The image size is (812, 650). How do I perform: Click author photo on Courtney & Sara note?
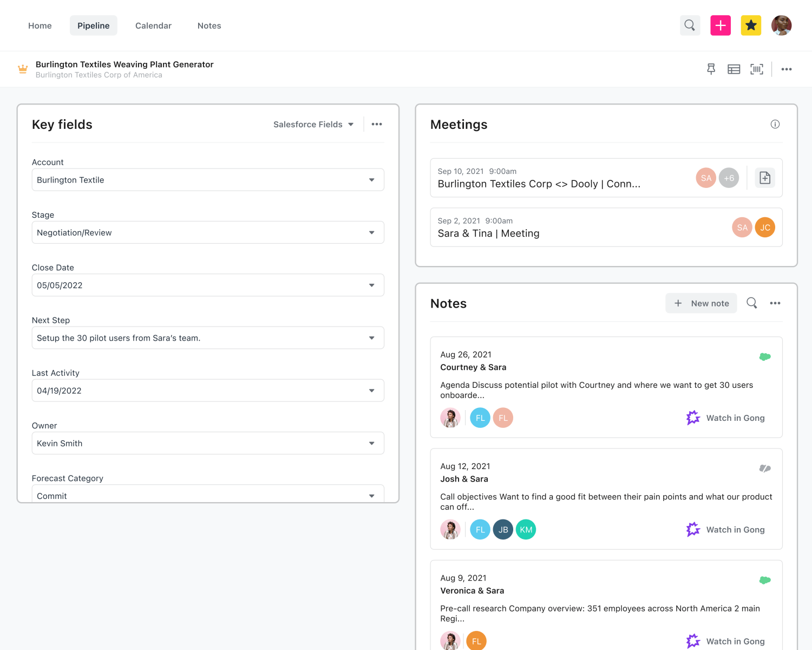coord(450,418)
